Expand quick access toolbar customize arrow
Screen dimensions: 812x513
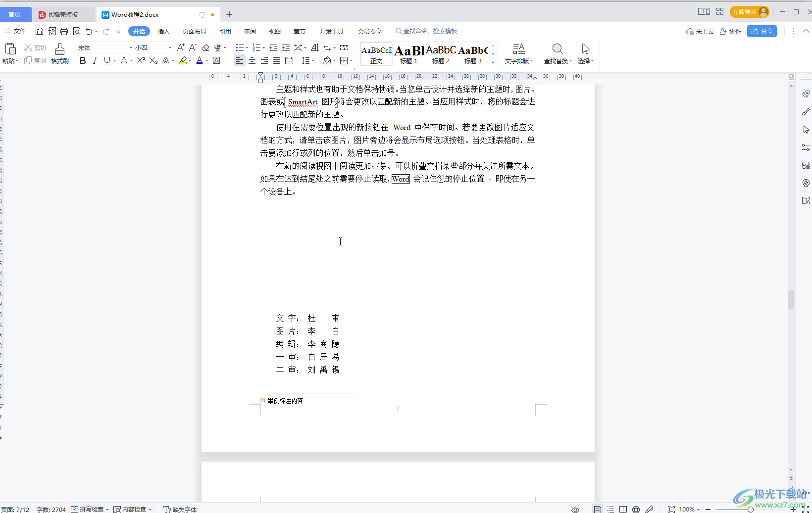point(118,31)
